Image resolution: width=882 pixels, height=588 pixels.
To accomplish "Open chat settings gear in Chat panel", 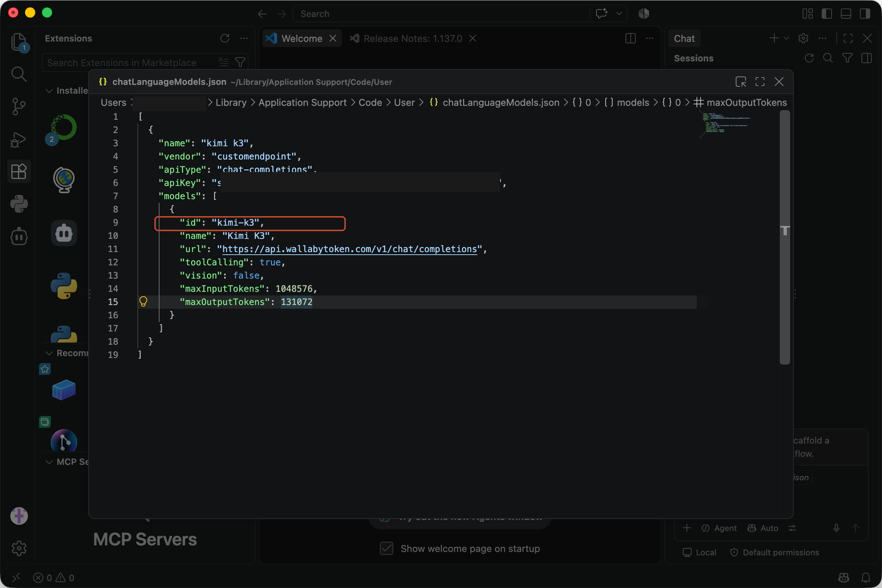I will [803, 38].
